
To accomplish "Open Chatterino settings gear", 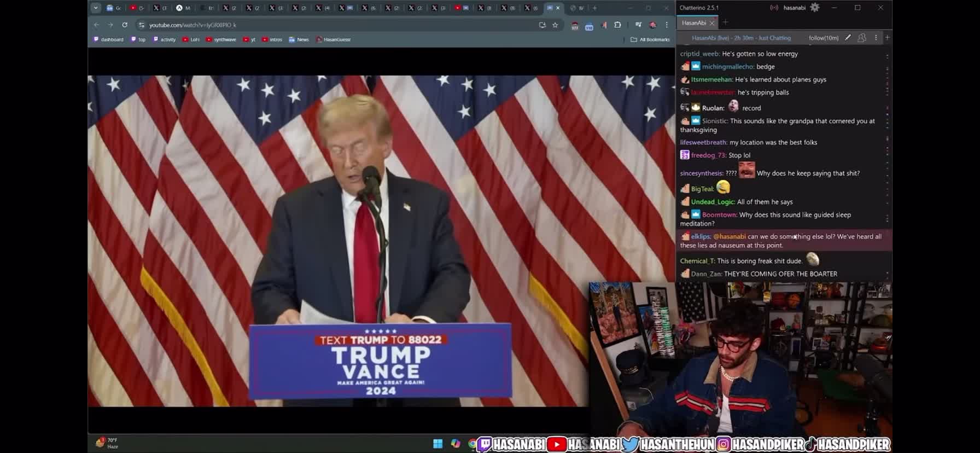I will click(x=815, y=8).
